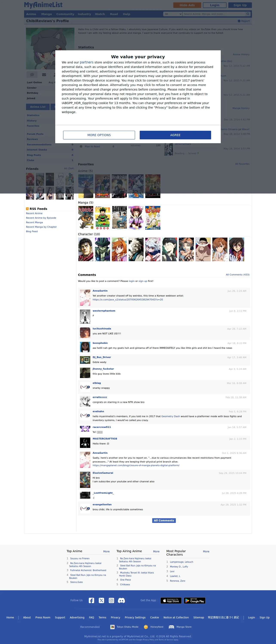Click the sign up link in the comment prompt
The width and height of the screenshot is (276, 644).
pyautogui.click(x=143, y=281)
